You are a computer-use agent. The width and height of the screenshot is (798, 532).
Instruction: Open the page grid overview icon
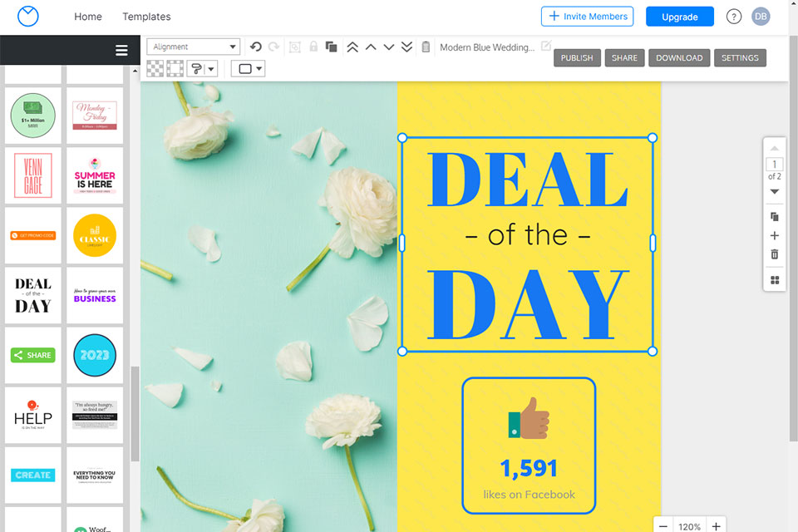tap(775, 280)
